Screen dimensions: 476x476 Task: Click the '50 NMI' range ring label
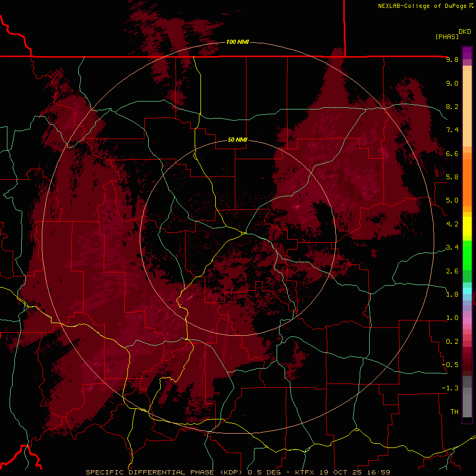[x=237, y=140]
